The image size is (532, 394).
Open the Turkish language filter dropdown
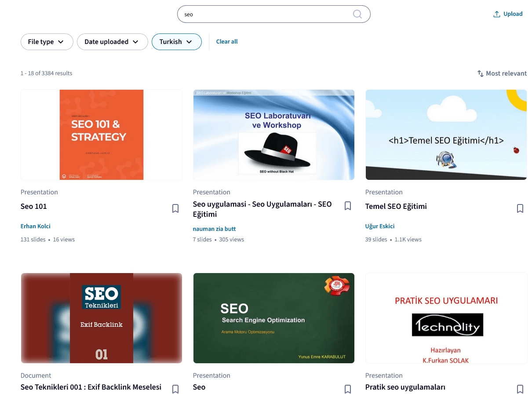click(176, 42)
